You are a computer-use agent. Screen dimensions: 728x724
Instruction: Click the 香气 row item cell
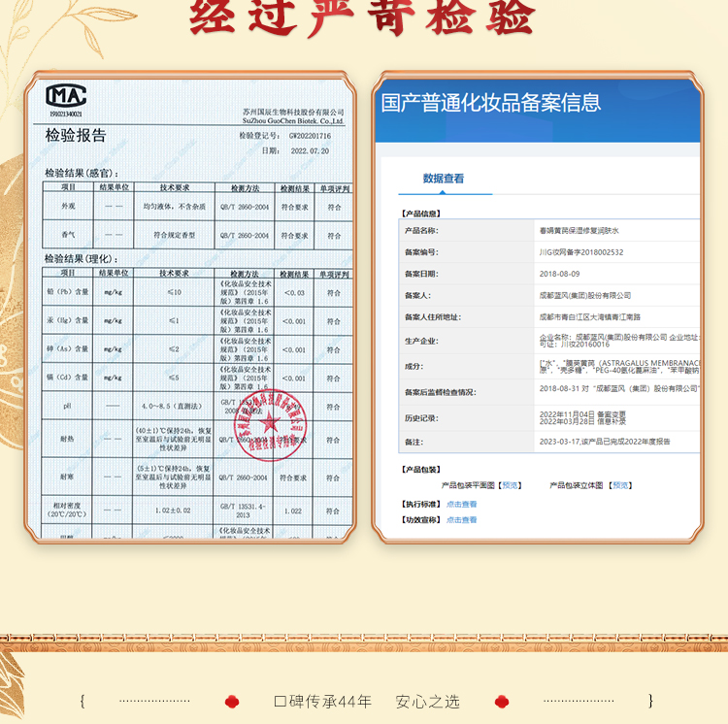coord(68,235)
